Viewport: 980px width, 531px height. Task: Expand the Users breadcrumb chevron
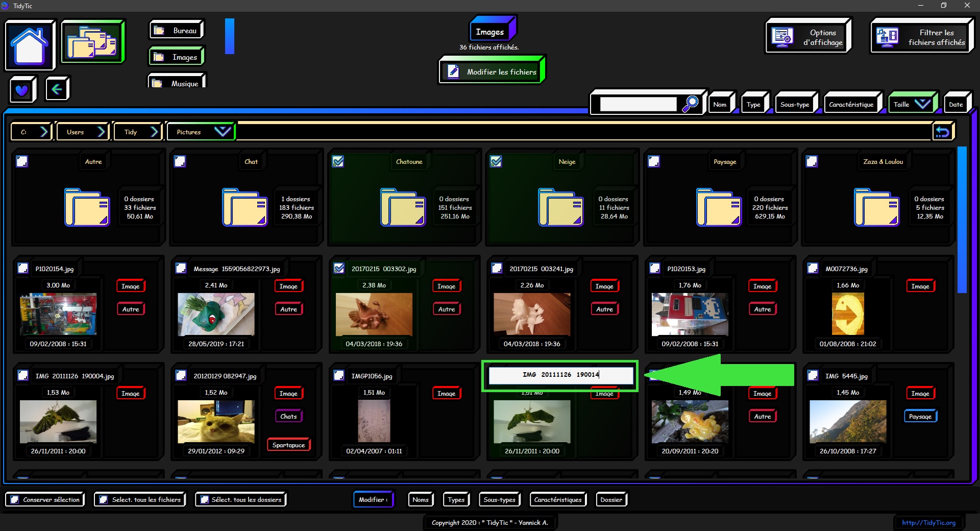tap(102, 132)
